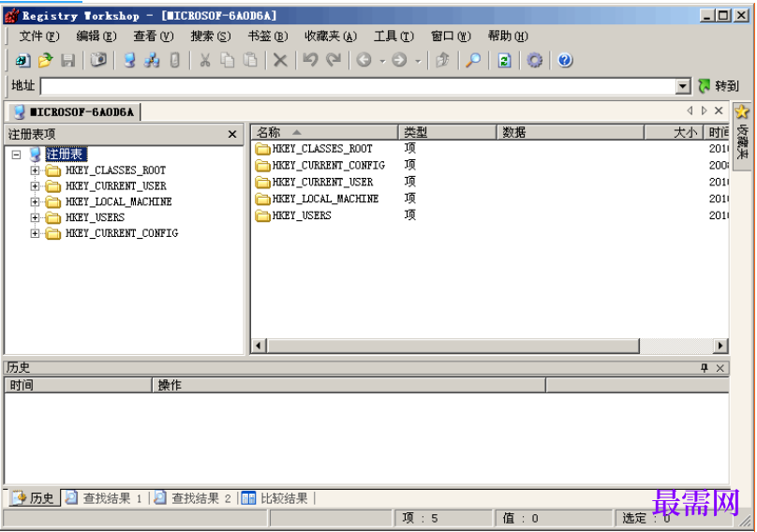Click the redo arrow icon

tap(334, 60)
